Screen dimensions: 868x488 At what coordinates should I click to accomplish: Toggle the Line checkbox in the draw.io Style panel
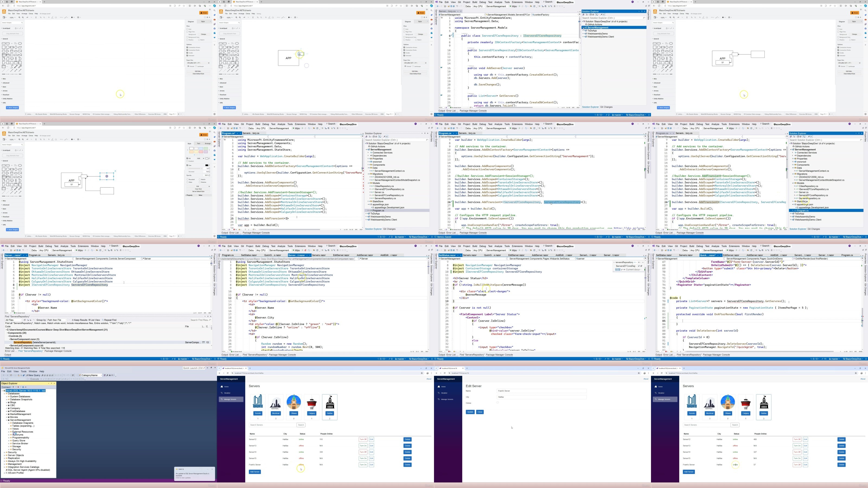point(187,165)
